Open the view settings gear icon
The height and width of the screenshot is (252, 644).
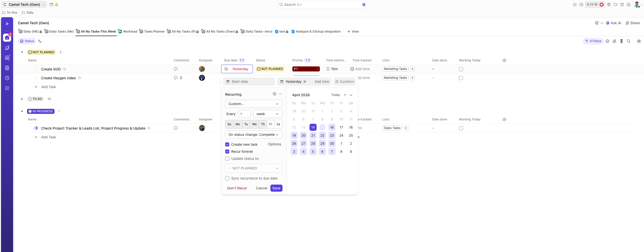coord(639,41)
